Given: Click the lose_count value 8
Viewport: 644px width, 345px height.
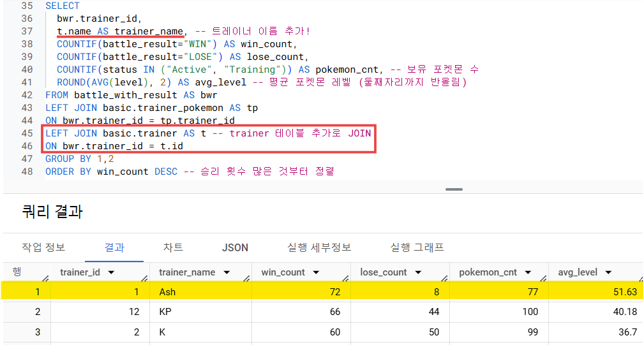Looking at the screenshot, I should click(x=437, y=292).
